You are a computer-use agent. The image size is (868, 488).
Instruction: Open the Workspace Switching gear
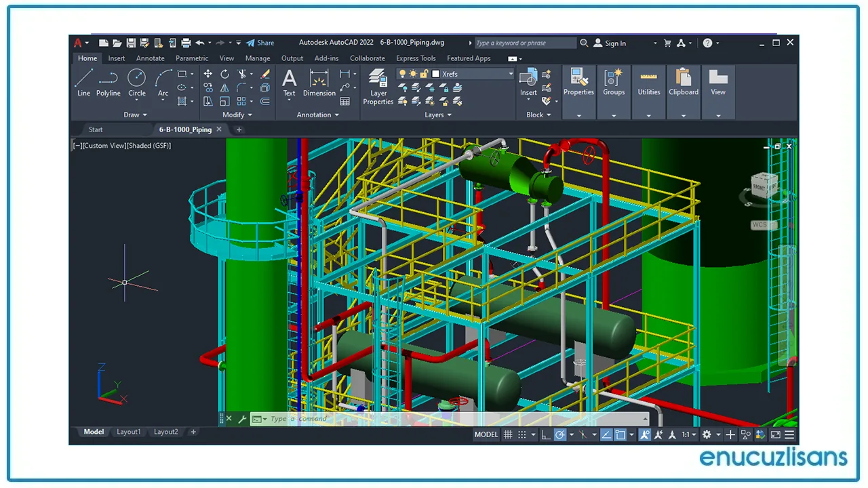tap(707, 434)
